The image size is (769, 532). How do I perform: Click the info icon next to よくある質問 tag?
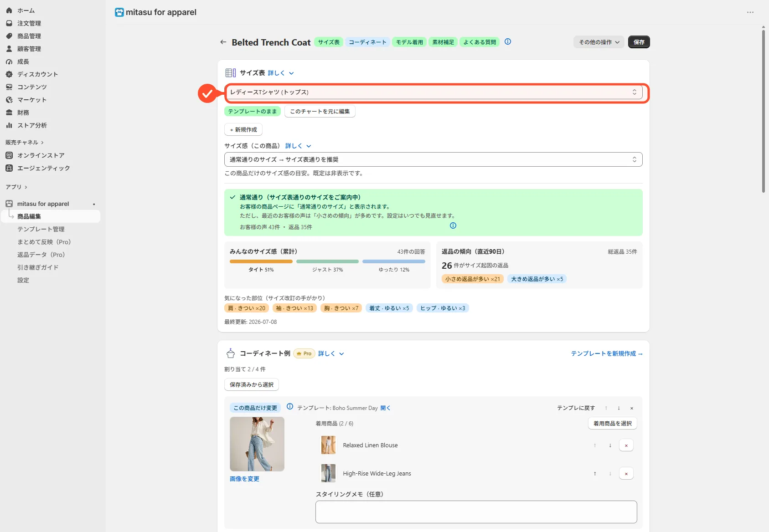point(508,41)
